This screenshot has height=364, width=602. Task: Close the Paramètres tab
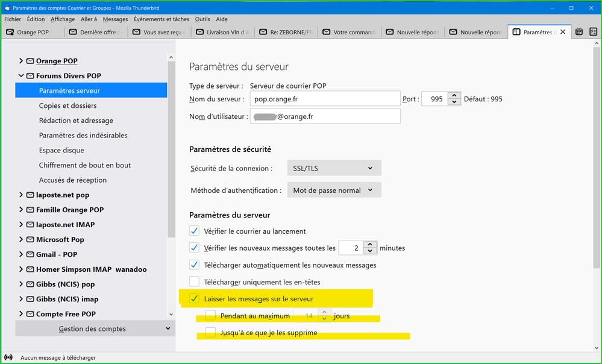click(563, 33)
